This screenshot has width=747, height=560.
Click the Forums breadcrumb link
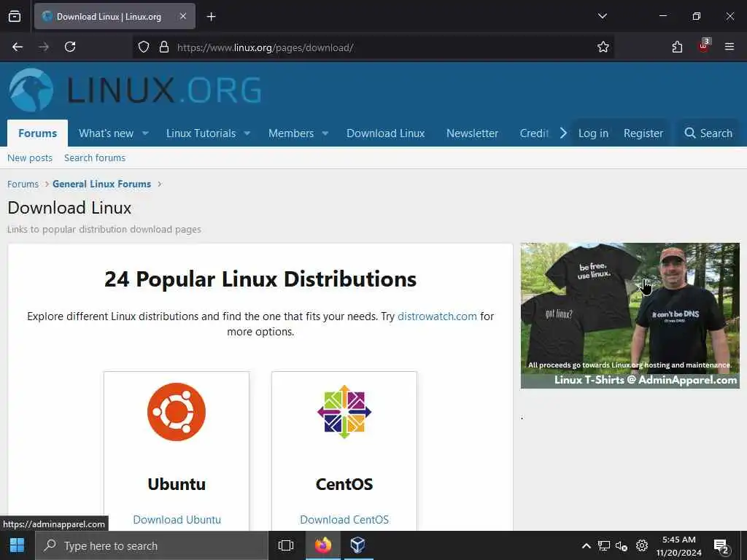coord(23,184)
